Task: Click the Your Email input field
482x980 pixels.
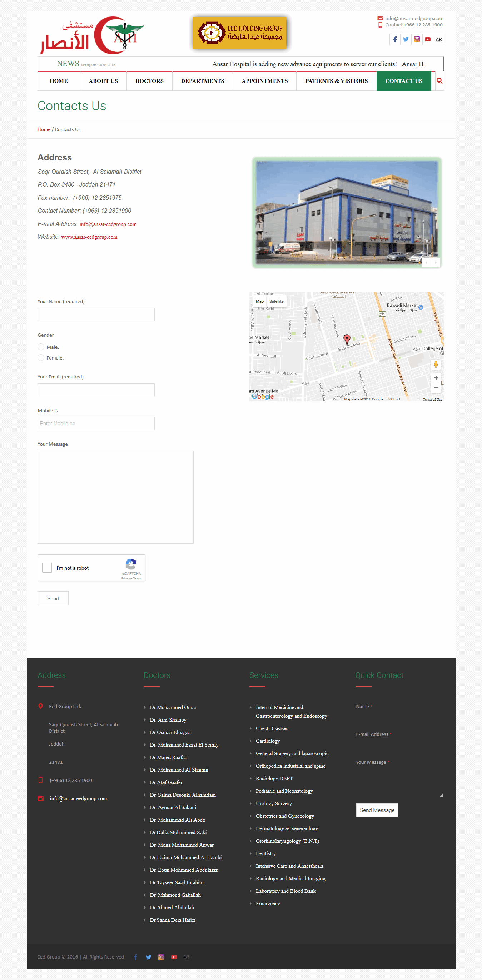Action: point(96,390)
